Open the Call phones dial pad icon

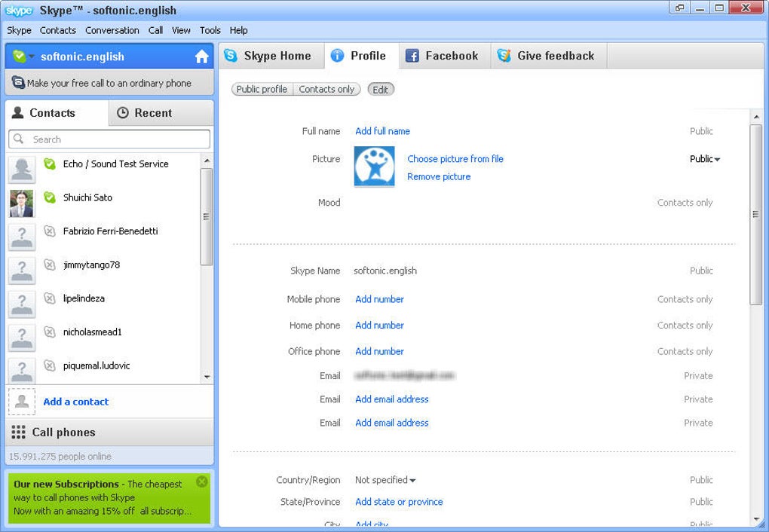[x=18, y=432]
